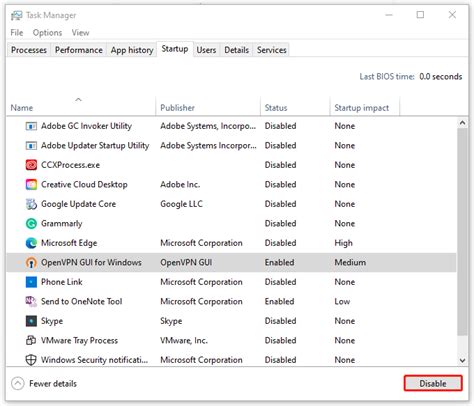Click the Adobe Updater Startup Utility icon

[31, 146]
